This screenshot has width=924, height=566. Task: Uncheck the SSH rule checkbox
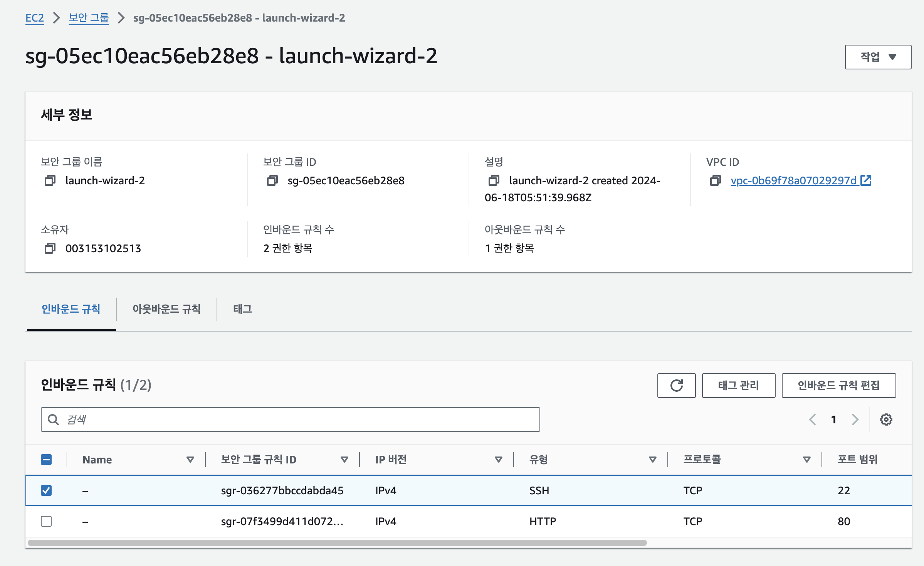coord(46,490)
